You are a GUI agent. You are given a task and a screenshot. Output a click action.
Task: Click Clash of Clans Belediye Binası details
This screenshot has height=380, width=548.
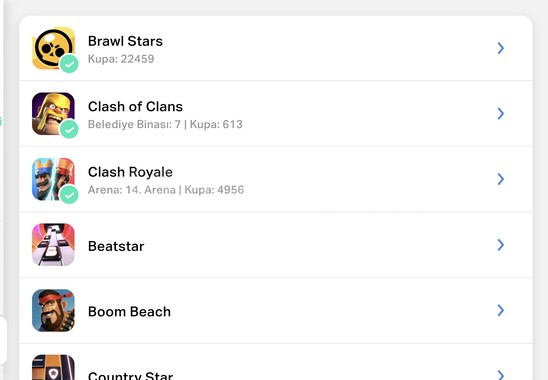tap(165, 124)
